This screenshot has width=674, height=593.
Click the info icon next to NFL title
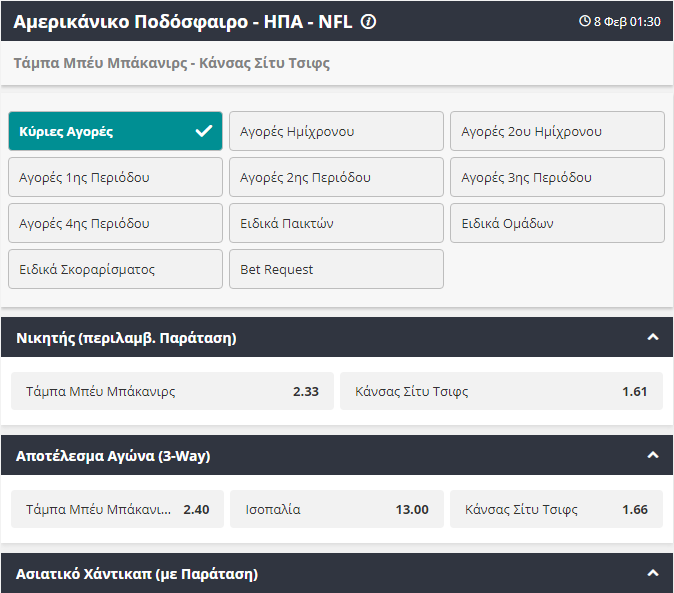coord(368,21)
